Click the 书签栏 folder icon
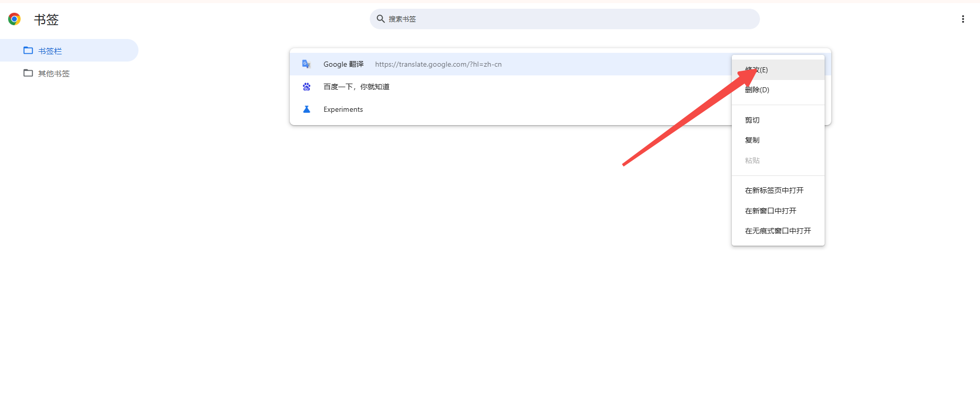 click(28, 50)
